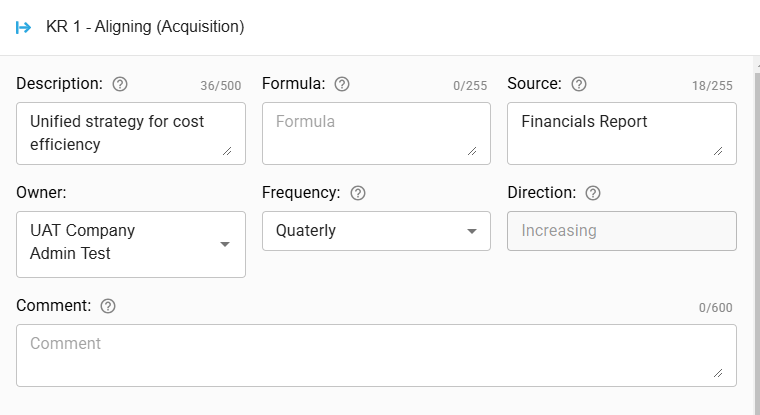Open Description help question-mark icon
760x415 pixels.
pyautogui.click(x=120, y=84)
